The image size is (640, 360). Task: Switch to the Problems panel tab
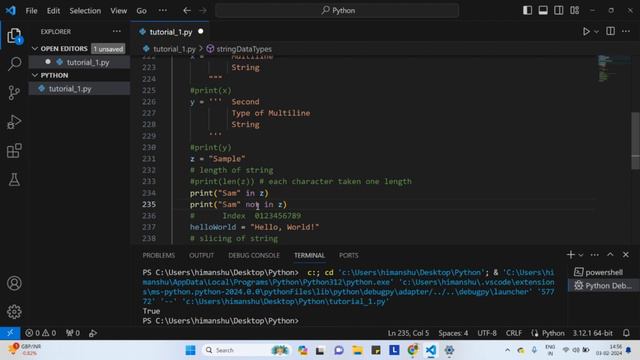point(158,255)
